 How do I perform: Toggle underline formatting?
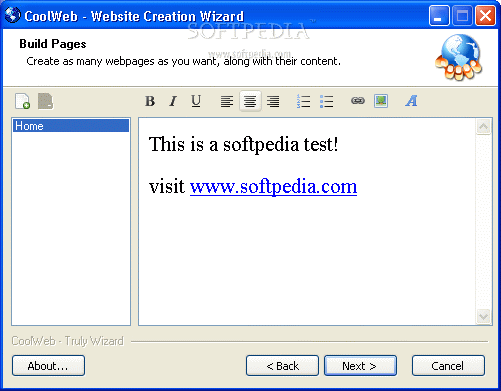tap(196, 101)
